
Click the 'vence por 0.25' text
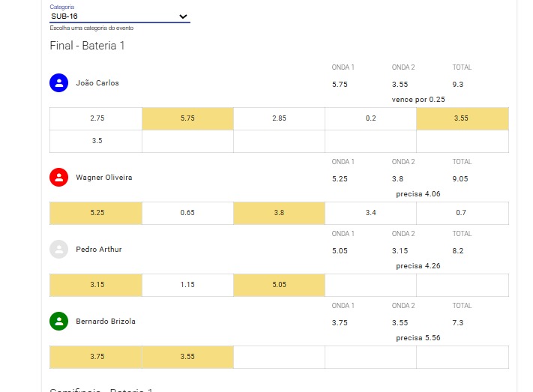tap(418, 100)
